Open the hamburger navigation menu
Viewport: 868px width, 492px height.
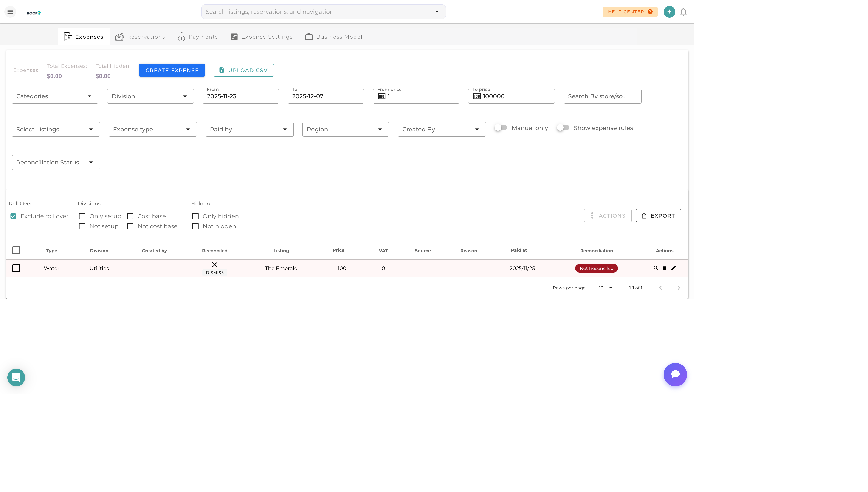tap(10, 11)
